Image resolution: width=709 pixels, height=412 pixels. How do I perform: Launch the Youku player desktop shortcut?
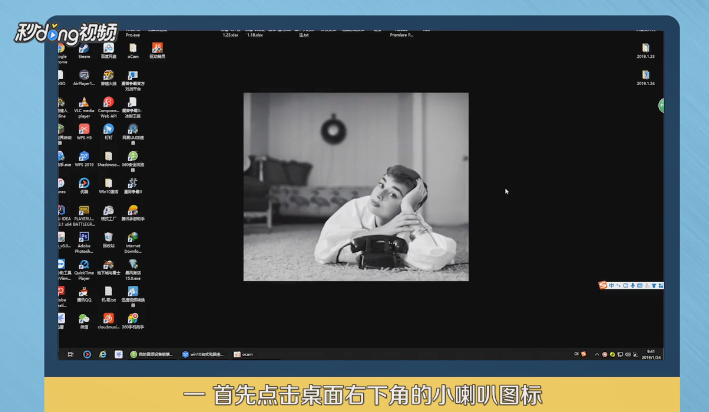tap(84, 186)
